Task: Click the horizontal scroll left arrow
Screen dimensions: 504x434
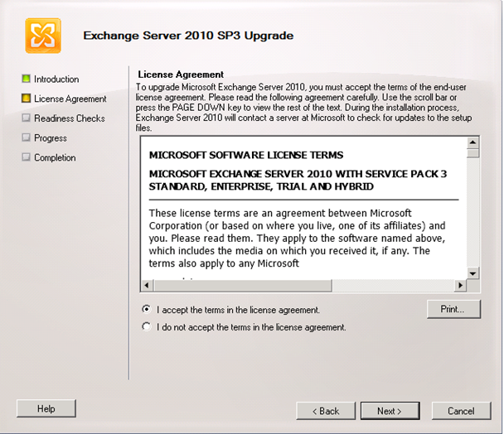Action: (x=148, y=285)
